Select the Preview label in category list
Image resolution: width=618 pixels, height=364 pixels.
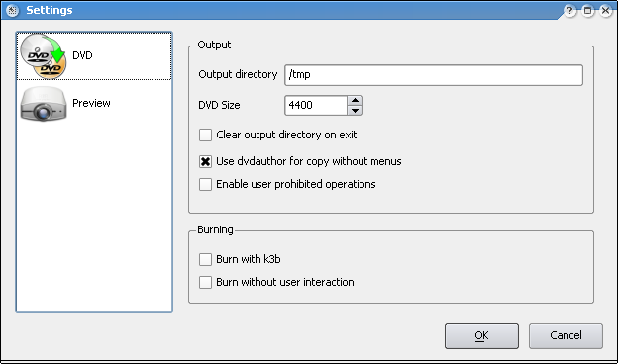(91, 104)
